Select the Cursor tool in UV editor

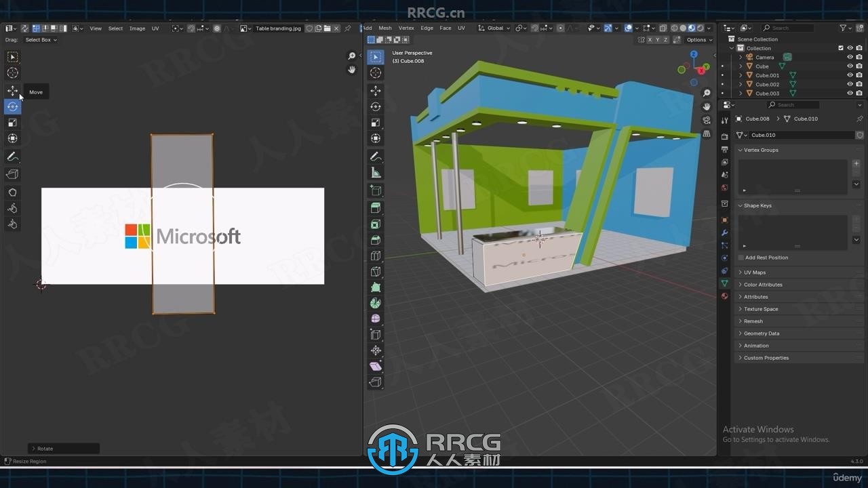(12, 73)
